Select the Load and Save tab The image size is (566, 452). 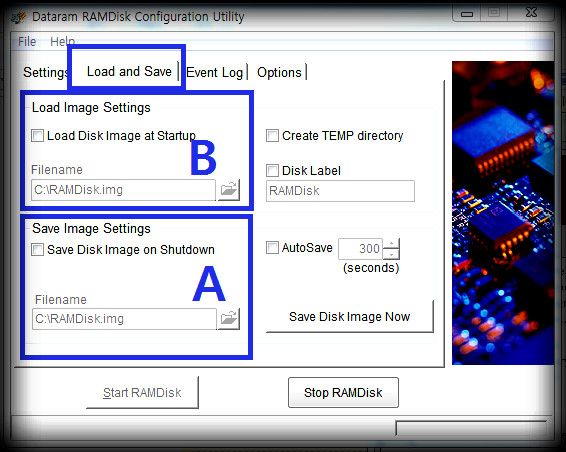coord(129,71)
